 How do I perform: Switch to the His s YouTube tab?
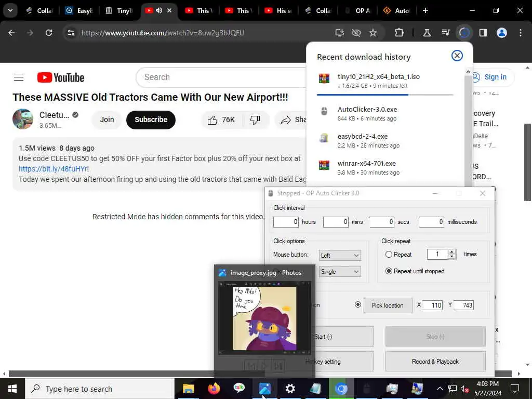(278, 10)
